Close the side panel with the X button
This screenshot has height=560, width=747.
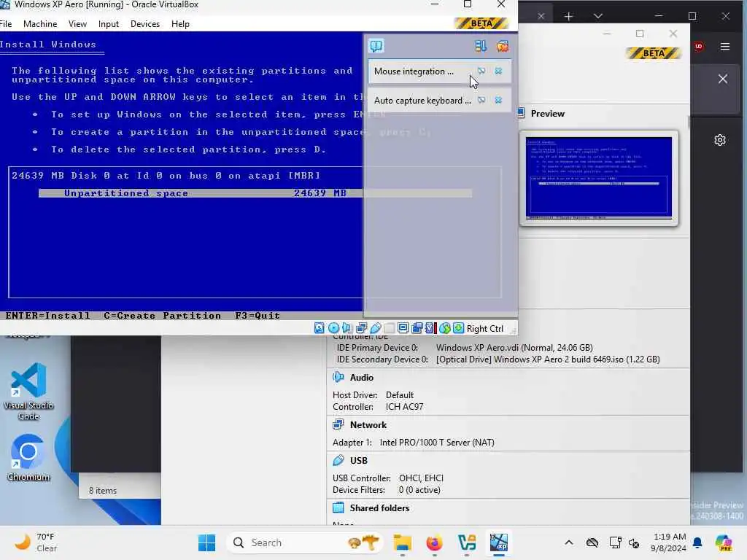coord(723,79)
